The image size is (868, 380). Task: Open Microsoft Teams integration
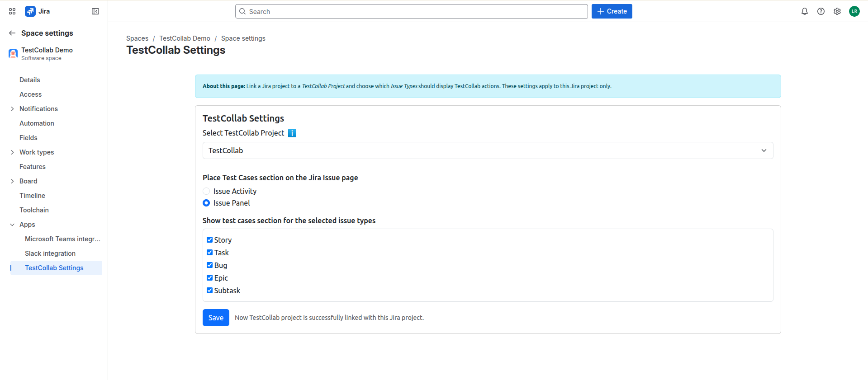click(x=62, y=239)
